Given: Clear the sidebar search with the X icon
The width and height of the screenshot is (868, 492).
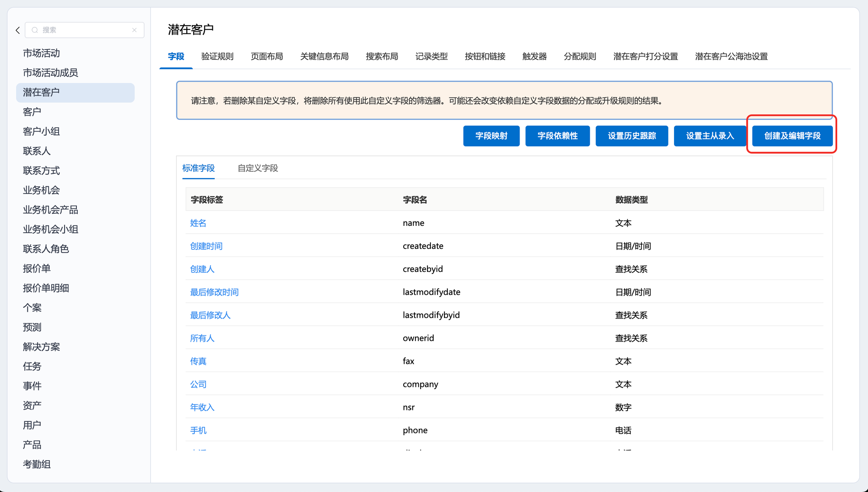Looking at the screenshot, I should (x=135, y=30).
